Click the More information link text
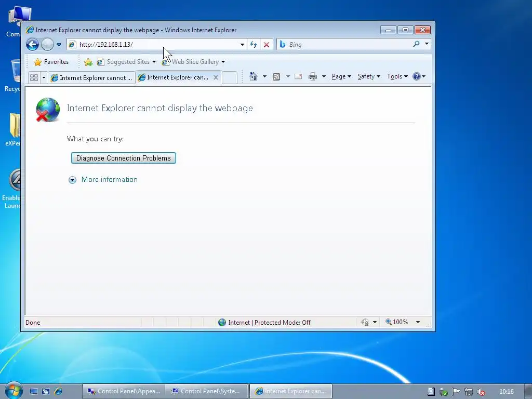This screenshot has height=399, width=532. 110,179
